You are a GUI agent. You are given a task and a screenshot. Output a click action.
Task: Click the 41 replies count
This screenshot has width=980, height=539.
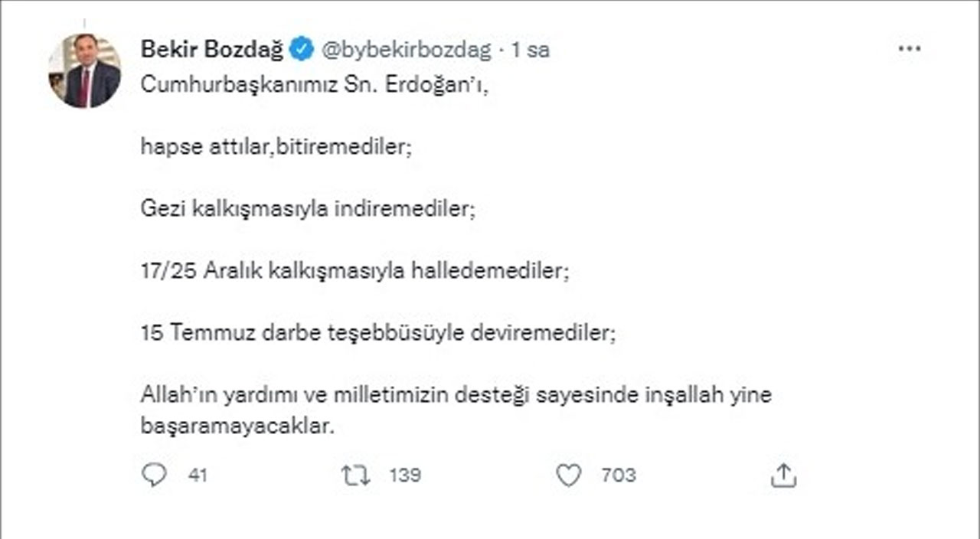click(x=198, y=475)
